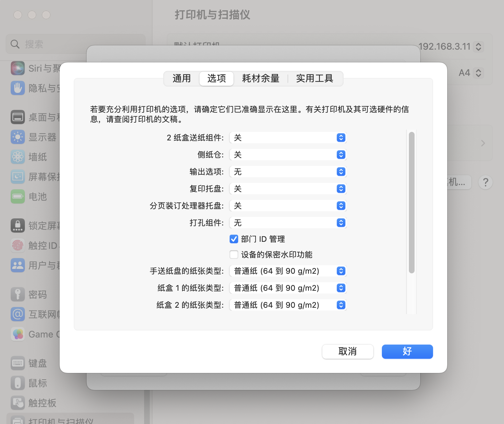The image size is (504, 424).
Task: Click the Users & Groups (用户与群组) icon
Action: coord(18,265)
